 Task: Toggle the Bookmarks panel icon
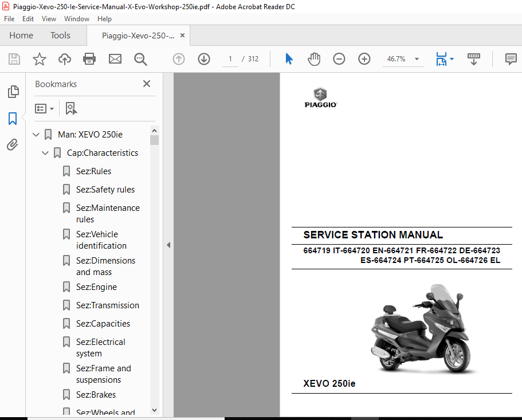pos(13,118)
